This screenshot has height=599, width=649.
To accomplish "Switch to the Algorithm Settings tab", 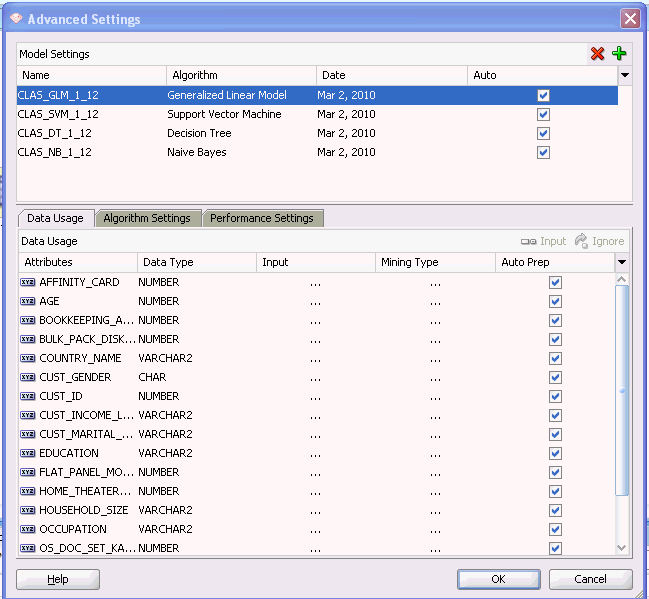I will [147, 218].
